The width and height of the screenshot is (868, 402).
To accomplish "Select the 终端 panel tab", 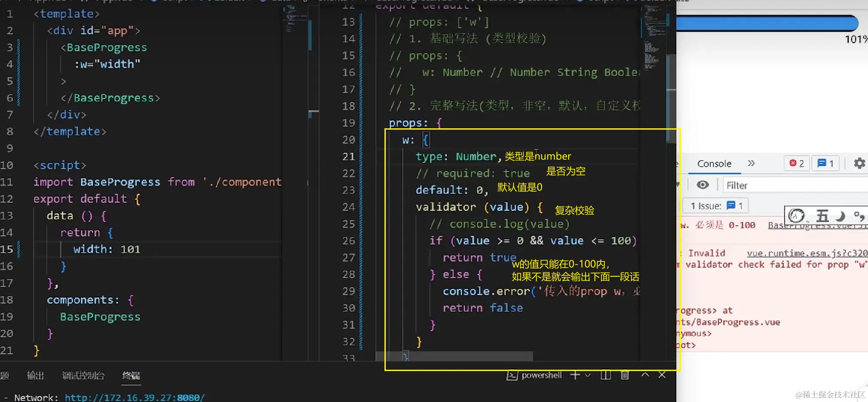I will 131,375.
